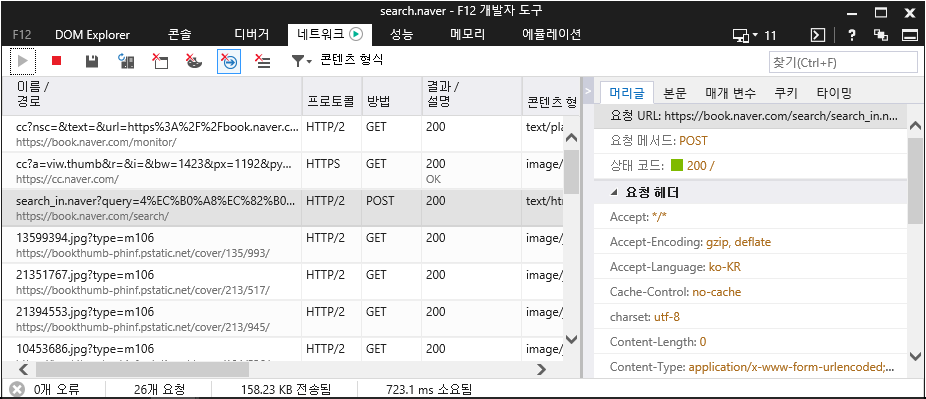926x399 pixels.
Task: Click horizontal scrollbar thumb in list
Action: click(x=142, y=369)
